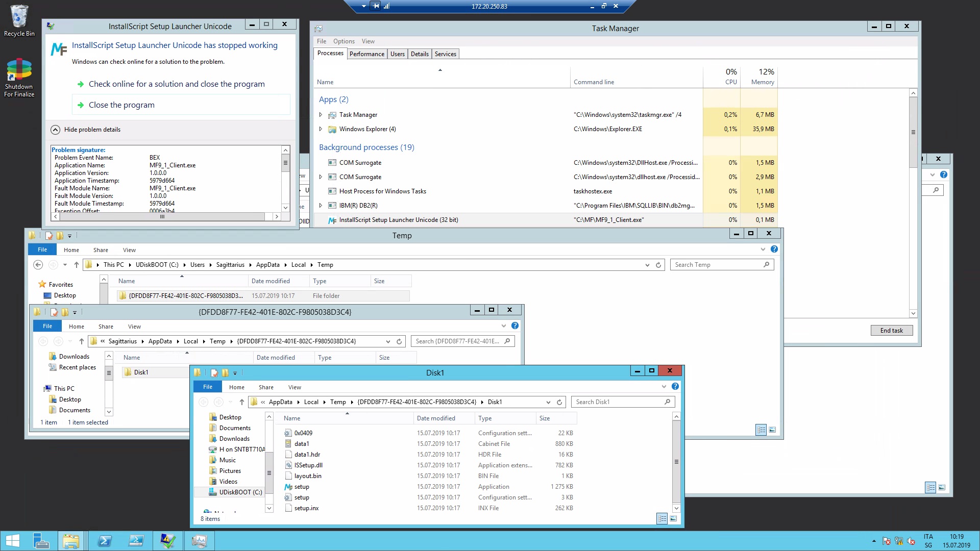
Task: Go up one level from Disk1
Action: [x=242, y=402]
